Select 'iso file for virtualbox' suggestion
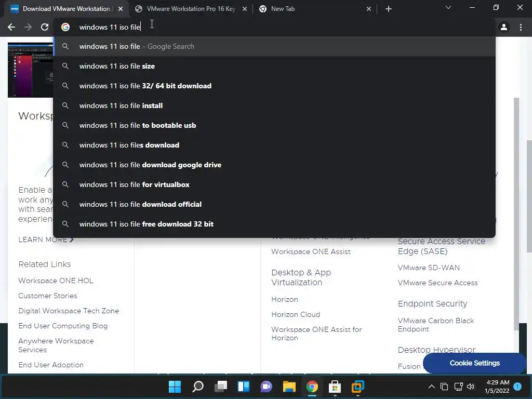This screenshot has height=399, width=532. 274,184
